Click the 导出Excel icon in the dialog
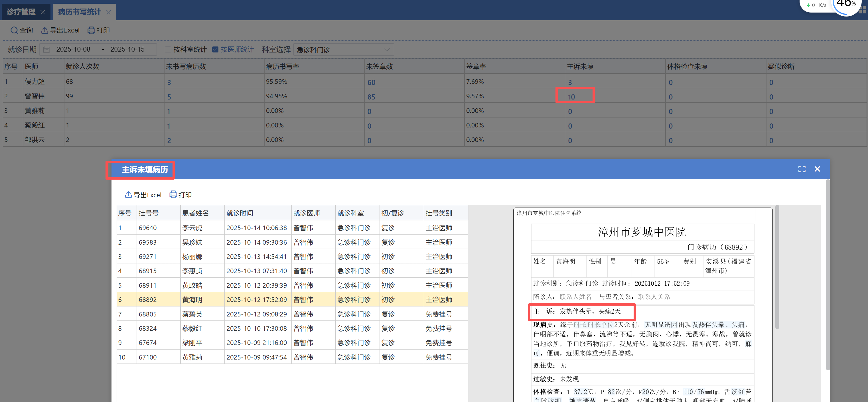The width and height of the screenshot is (868, 402). click(128, 194)
